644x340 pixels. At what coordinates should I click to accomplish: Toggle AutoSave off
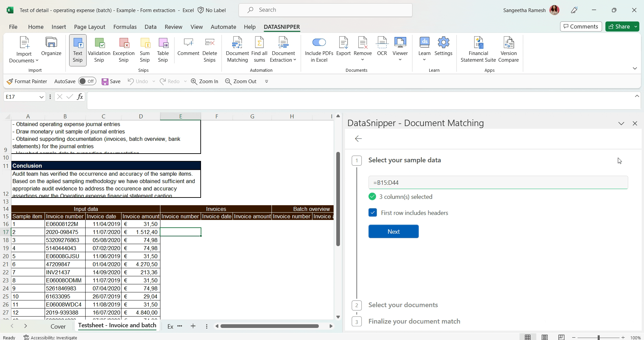tap(87, 81)
